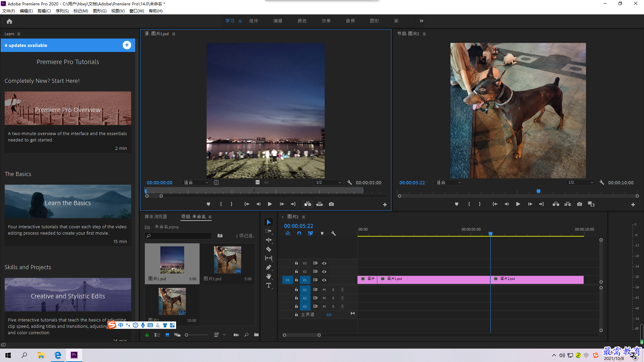
Task: Click the Home icon
Action: coord(9,21)
